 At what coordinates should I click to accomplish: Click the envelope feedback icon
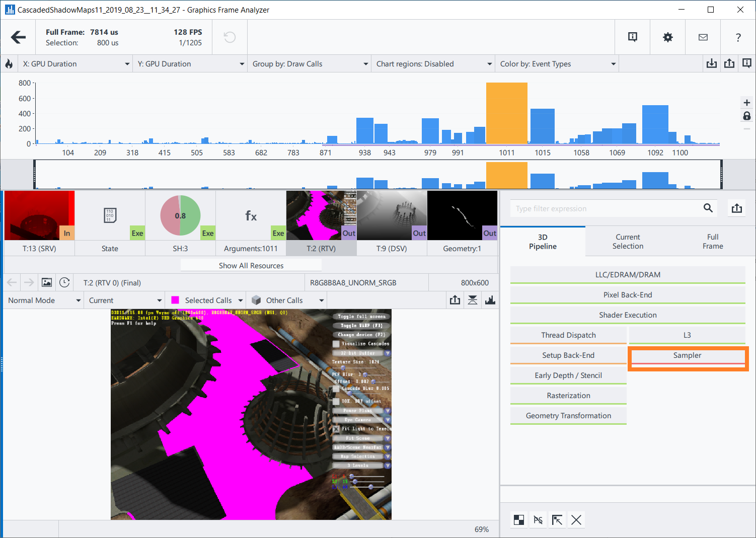point(703,37)
